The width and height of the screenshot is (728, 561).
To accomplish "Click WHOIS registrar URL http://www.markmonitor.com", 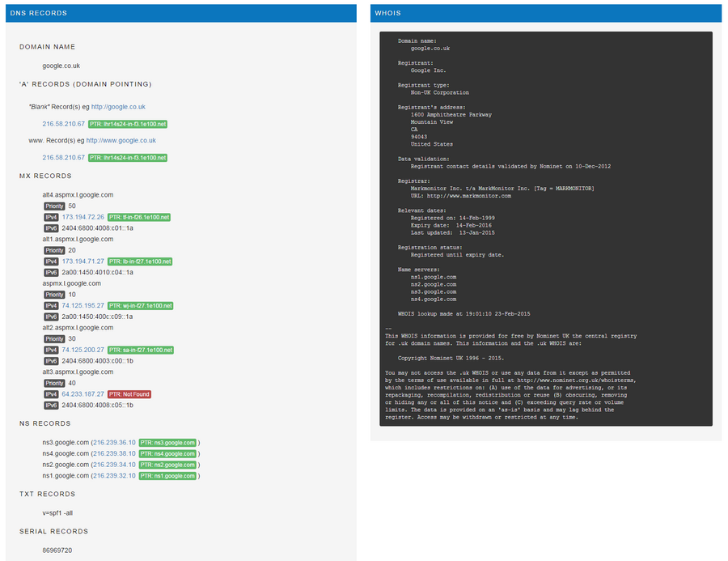I will coord(469,196).
